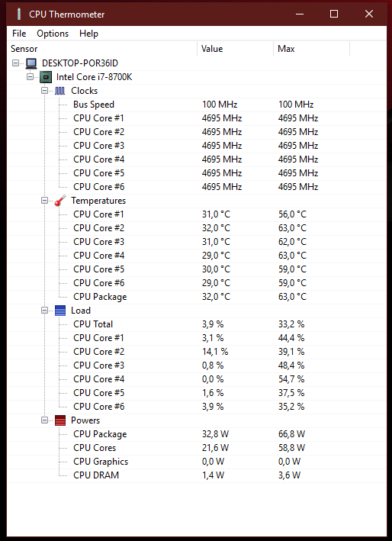This screenshot has height=541, width=392.
Task: Select the Clocks waveform icon
Action: coord(59,91)
